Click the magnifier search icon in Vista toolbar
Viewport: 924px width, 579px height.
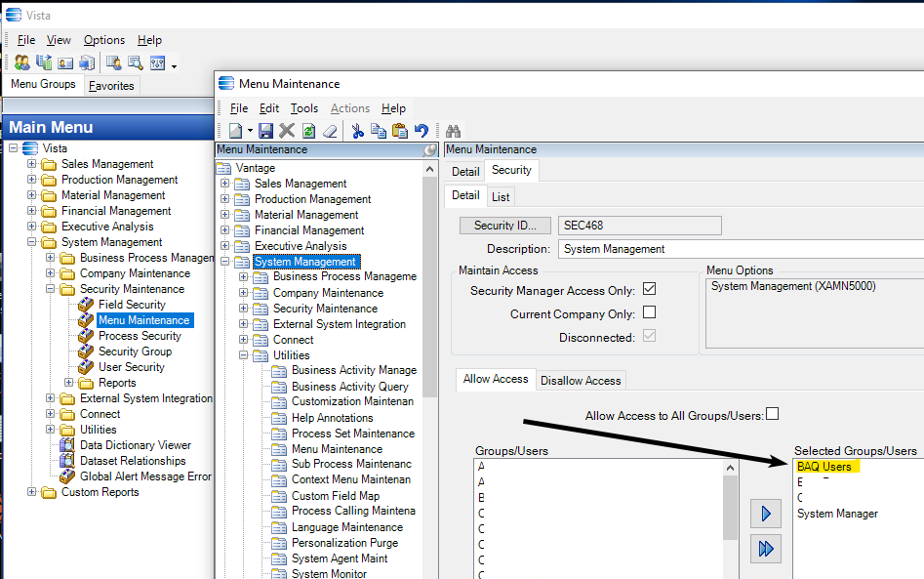coord(136,62)
